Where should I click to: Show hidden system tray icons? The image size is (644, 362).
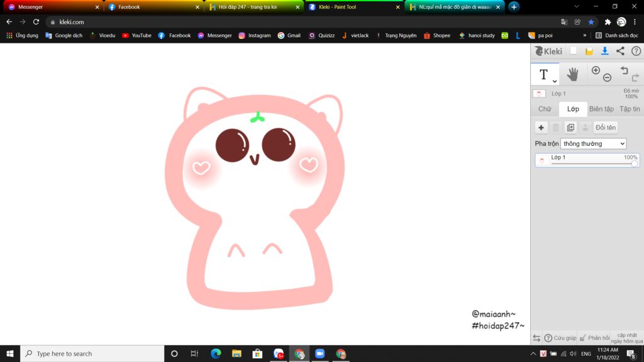(533, 353)
